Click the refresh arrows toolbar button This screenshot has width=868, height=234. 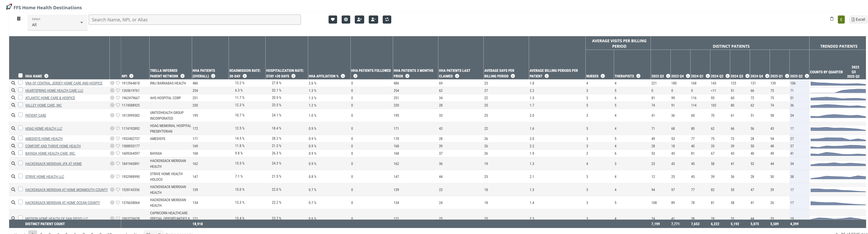tap(387, 20)
